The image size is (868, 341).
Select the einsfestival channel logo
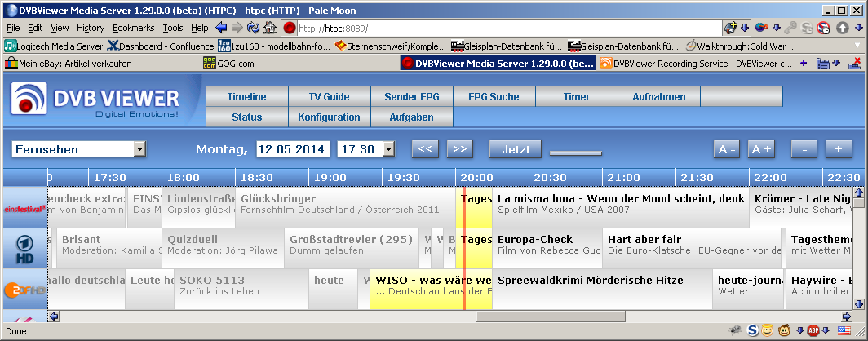tap(25, 207)
